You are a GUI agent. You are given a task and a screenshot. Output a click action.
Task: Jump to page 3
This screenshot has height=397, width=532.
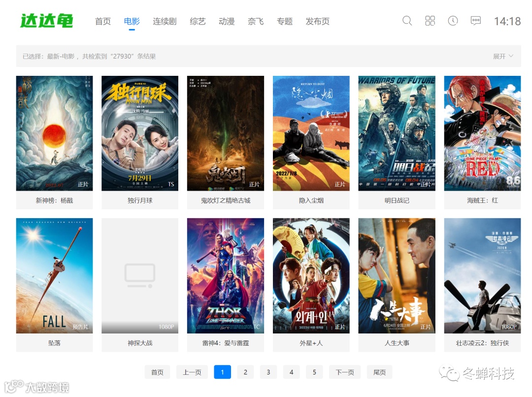point(268,372)
